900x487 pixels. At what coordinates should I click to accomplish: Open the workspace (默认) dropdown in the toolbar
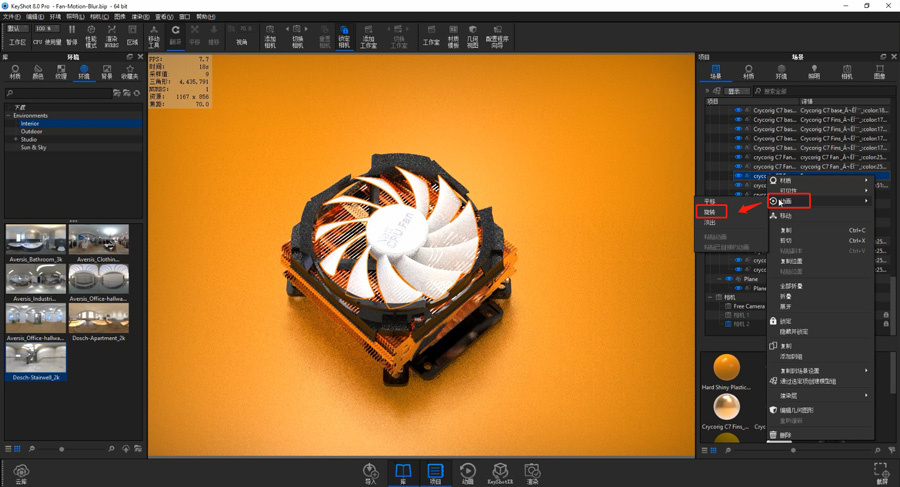point(17,28)
